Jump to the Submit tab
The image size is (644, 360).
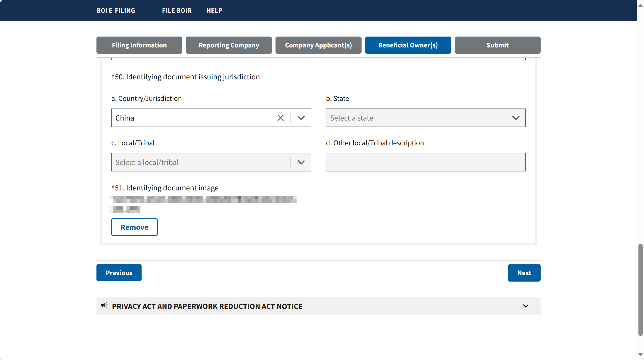tap(498, 45)
